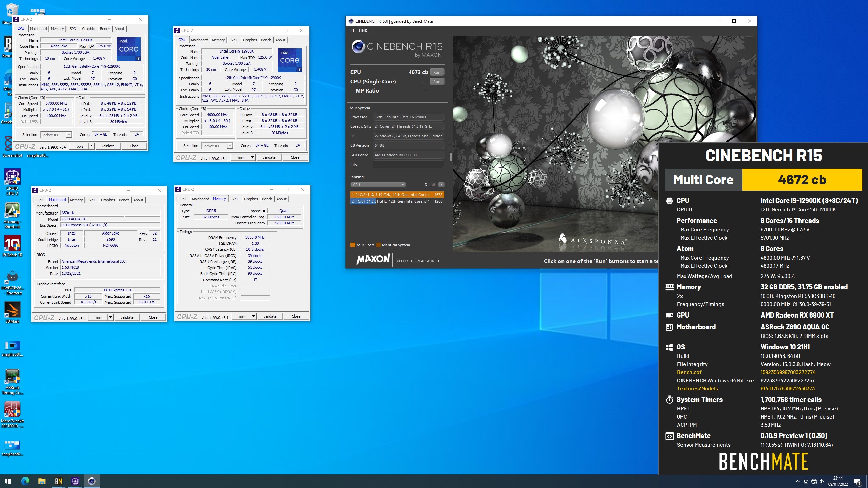The width and height of the screenshot is (868, 488).
Task: Click the DRAM Frequency 3000.0 MHz value
Action: tap(255, 237)
